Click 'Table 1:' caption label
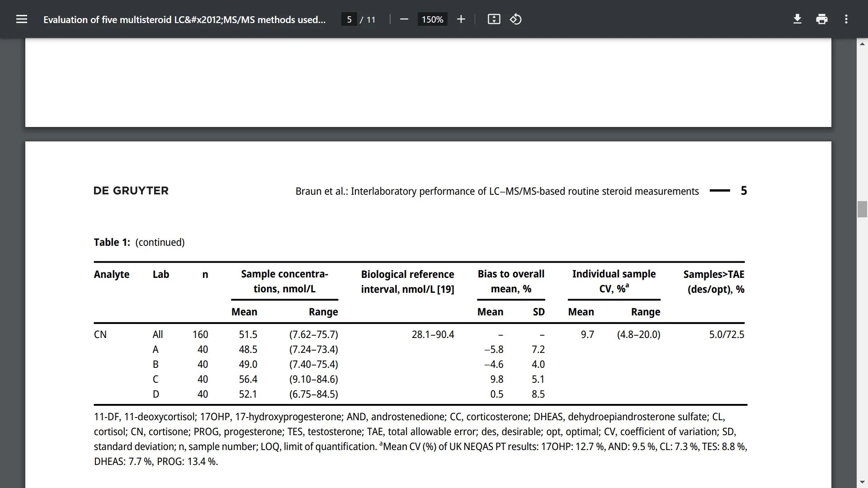The image size is (868, 488). pos(112,242)
